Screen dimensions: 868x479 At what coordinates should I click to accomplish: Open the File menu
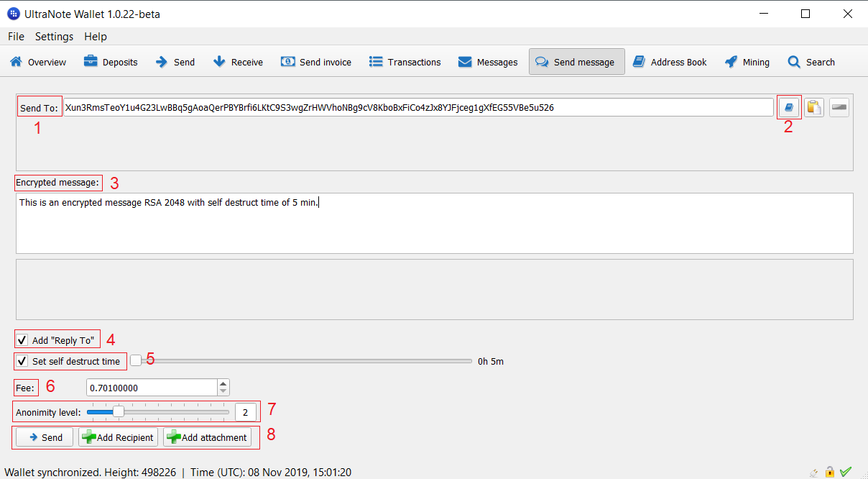pyautogui.click(x=16, y=36)
